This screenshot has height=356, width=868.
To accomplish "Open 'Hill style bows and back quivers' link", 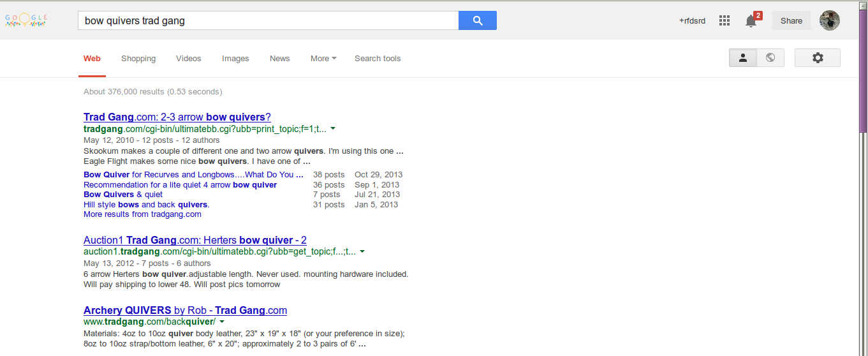I will click(147, 204).
